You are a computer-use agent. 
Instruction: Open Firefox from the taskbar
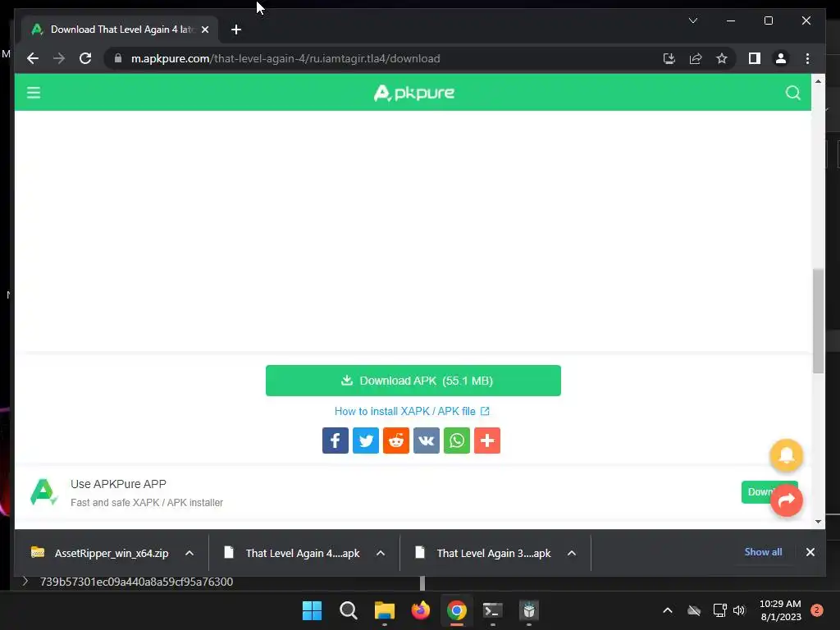pyautogui.click(x=421, y=610)
